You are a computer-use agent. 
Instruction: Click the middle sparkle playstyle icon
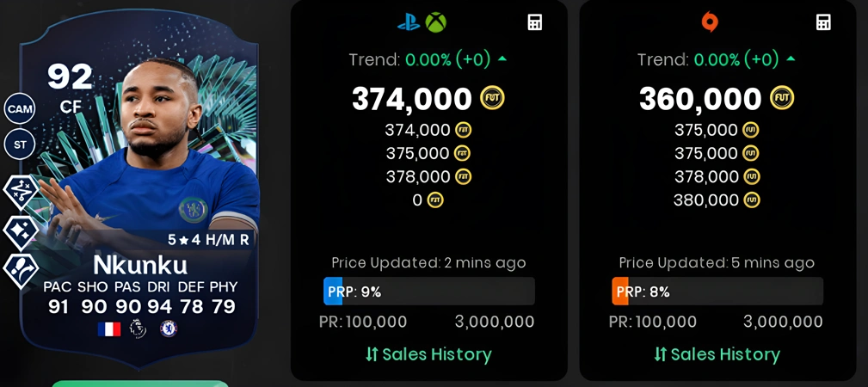point(21,232)
